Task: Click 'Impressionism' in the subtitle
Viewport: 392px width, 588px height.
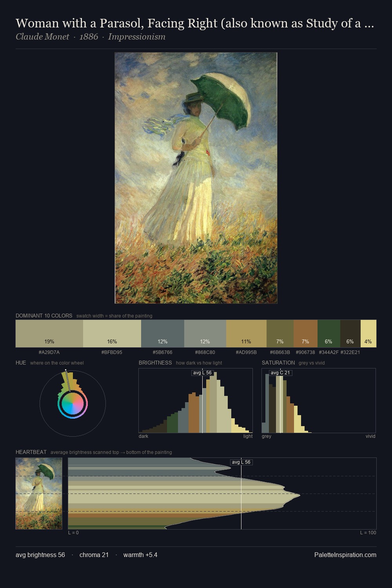Action: 137,37
